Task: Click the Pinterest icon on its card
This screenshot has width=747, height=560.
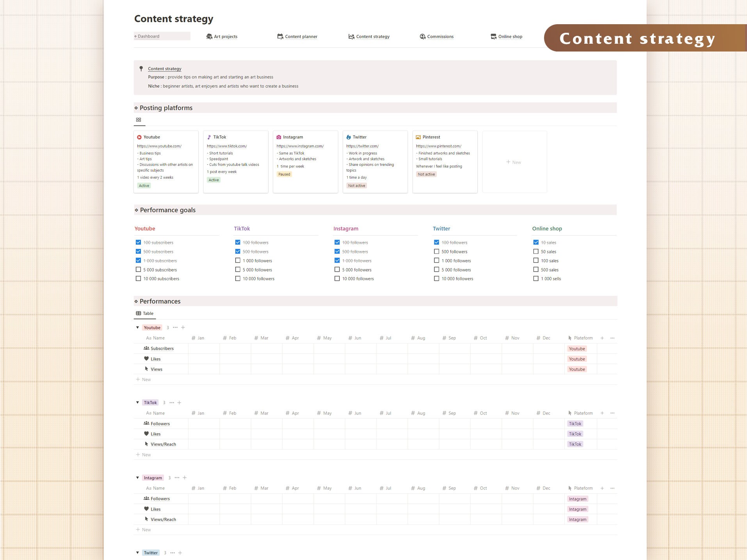Action: pyautogui.click(x=418, y=137)
